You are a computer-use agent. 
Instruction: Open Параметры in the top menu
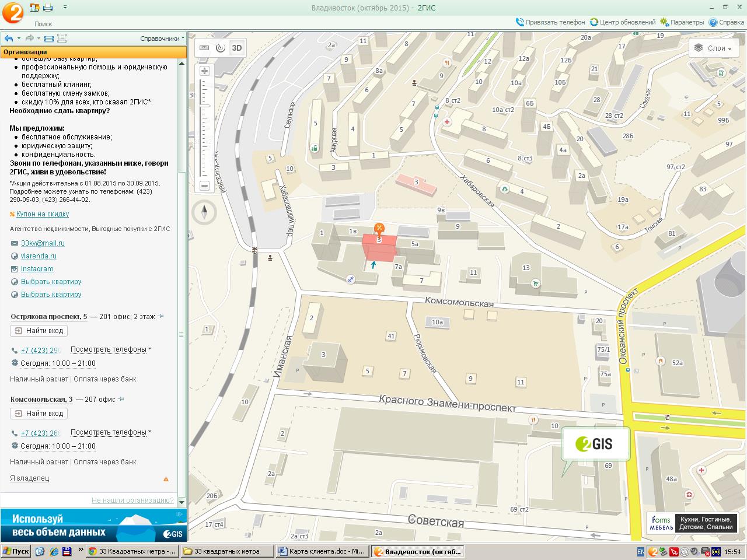click(682, 22)
